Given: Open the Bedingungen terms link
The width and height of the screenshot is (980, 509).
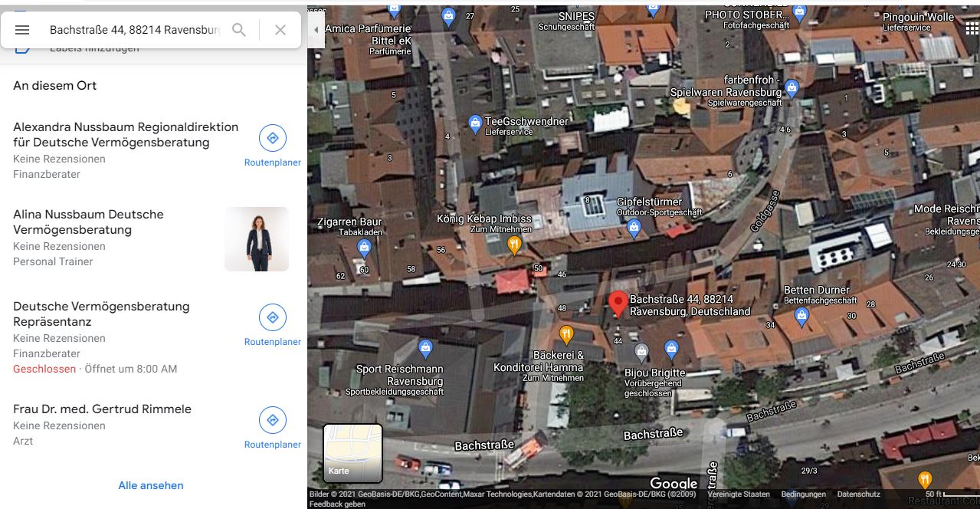Looking at the screenshot, I should click(x=804, y=494).
